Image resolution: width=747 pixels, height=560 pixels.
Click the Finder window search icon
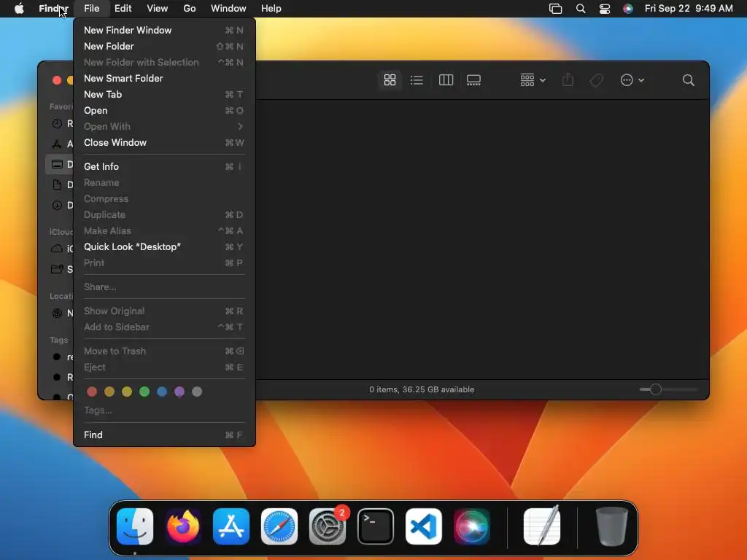click(x=688, y=80)
